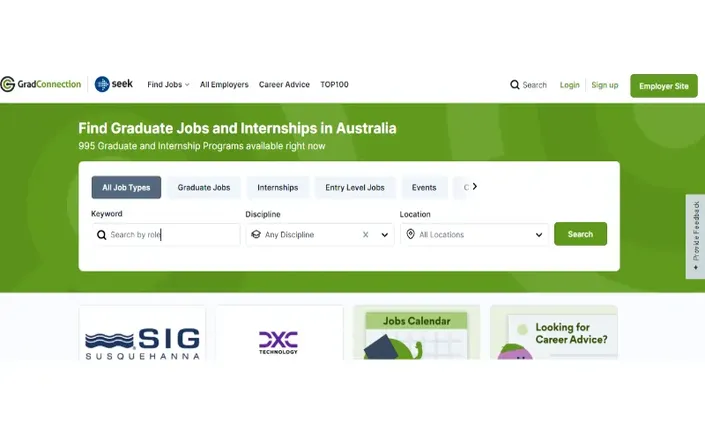Open the Employer Site button
The height and width of the screenshot is (427, 705).
click(x=664, y=86)
